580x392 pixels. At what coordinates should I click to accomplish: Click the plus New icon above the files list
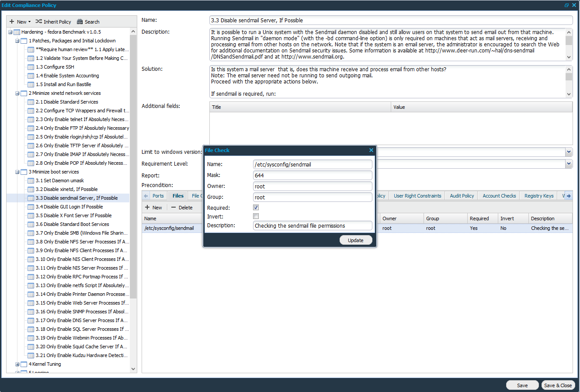148,207
